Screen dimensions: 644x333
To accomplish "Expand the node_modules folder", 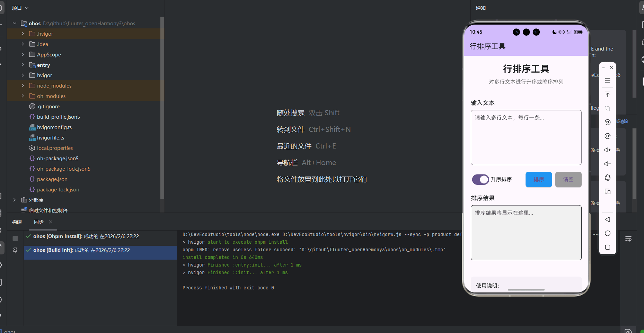I will click(23, 85).
